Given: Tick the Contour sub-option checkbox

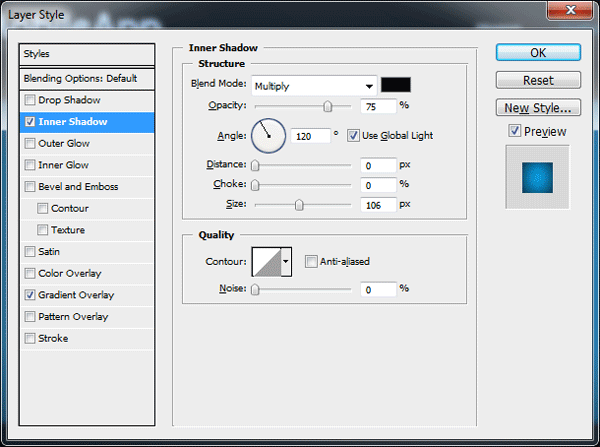Looking at the screenshot, I should [42, 209].
